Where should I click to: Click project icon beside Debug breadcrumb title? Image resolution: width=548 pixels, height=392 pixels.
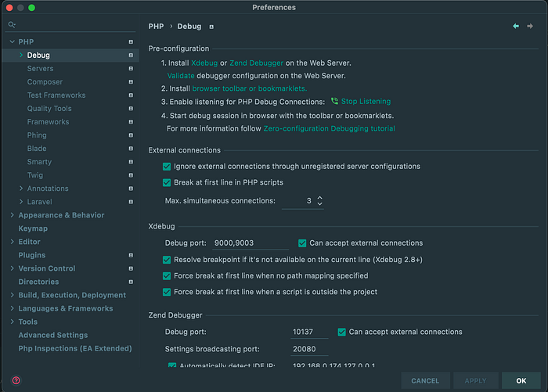click(211, 27)
